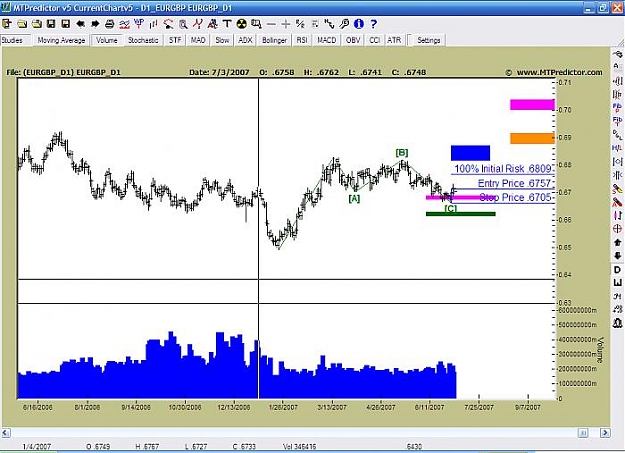This screenshot has width=625, height=453.
Task: Open the Settings tab
Action: [428, 40]
